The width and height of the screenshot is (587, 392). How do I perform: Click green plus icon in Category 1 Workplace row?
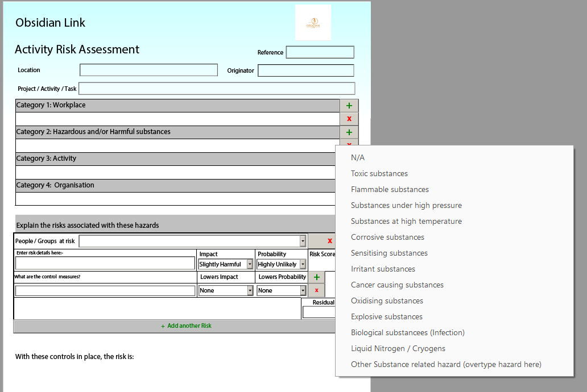[349, 106]
